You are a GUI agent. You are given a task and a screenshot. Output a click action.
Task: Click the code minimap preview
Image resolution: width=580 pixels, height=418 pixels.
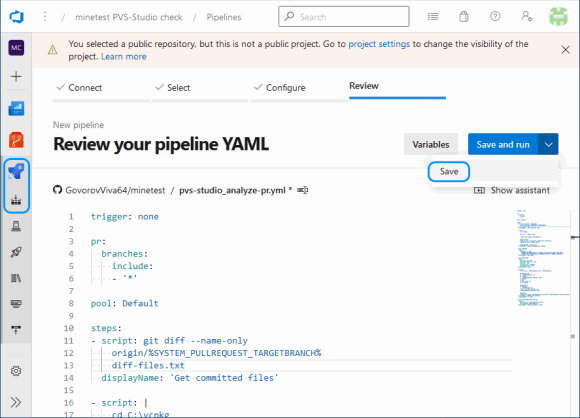[x=543, y=258]
